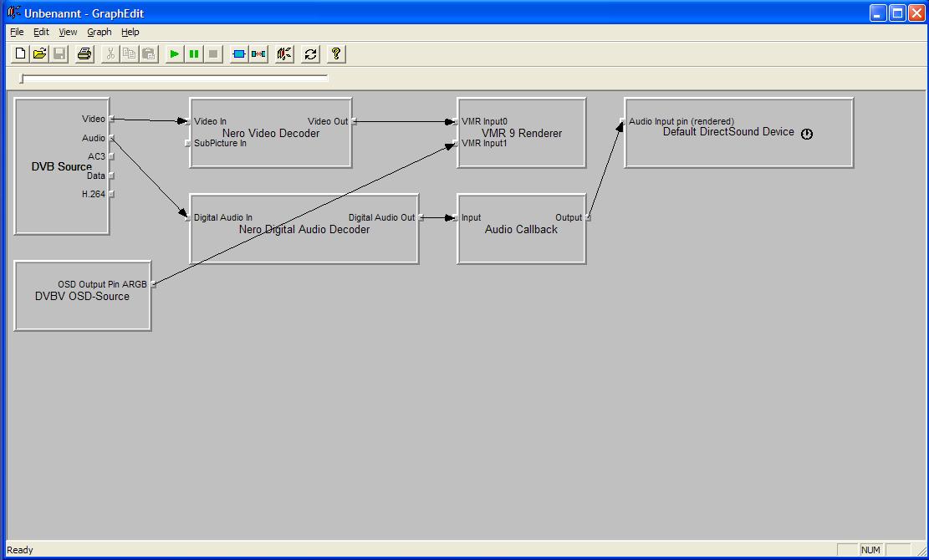Viewport: 929px width, 560px height.
Task: Open help with the question mark icon
Action: click(x=335, y=53)
